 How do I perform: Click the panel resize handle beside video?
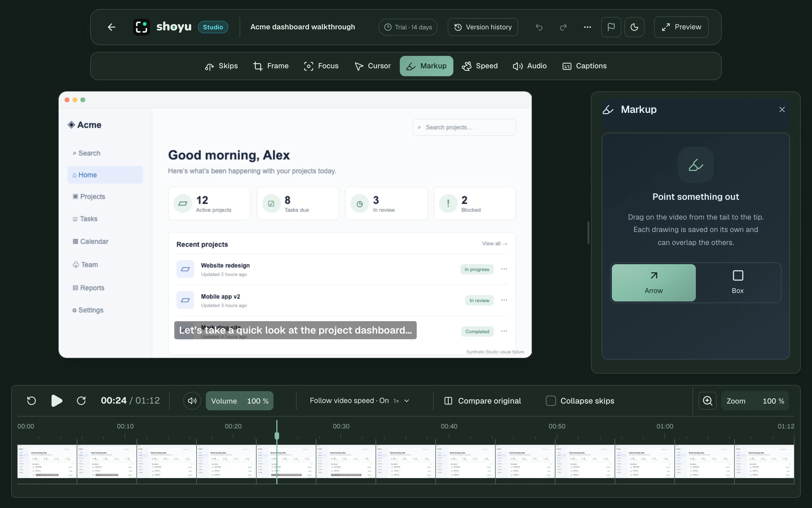point(588,233)
